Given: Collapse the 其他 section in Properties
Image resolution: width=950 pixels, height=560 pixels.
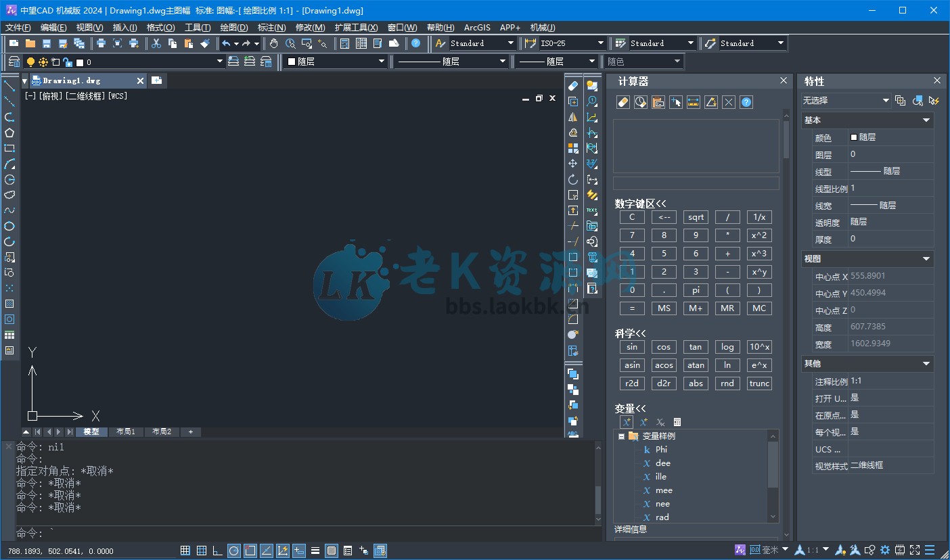Looking at the screenshot, I should pos(926,364).
